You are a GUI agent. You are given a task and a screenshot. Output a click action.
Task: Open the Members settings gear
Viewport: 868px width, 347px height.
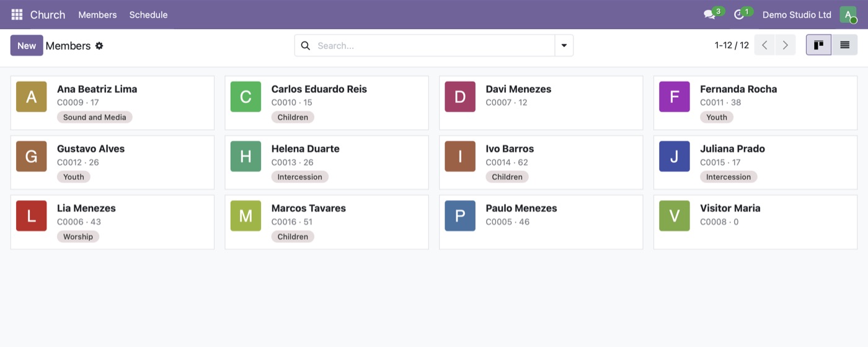99,46
